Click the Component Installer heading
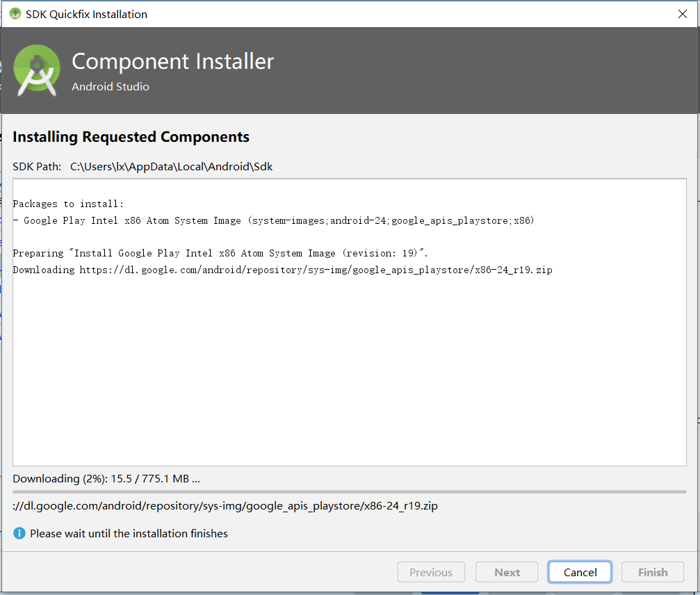This screenshot has width=700, height=595. tap(172, 62)
